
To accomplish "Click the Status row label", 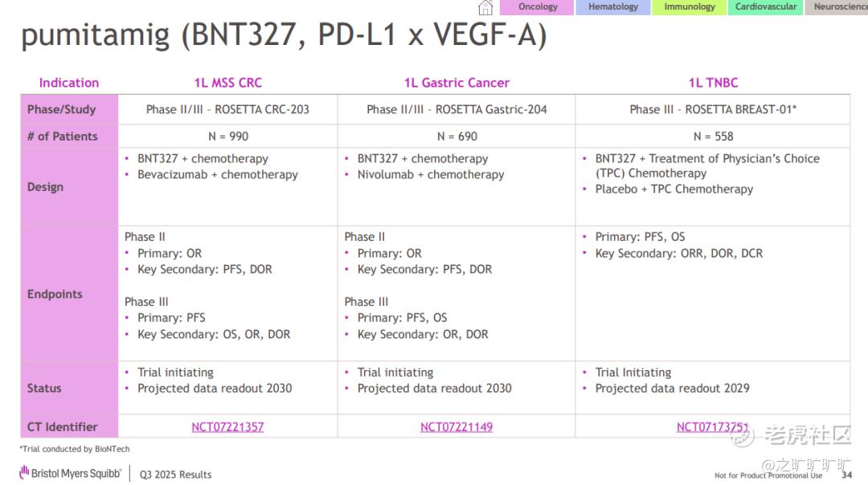I will point(44,388).
